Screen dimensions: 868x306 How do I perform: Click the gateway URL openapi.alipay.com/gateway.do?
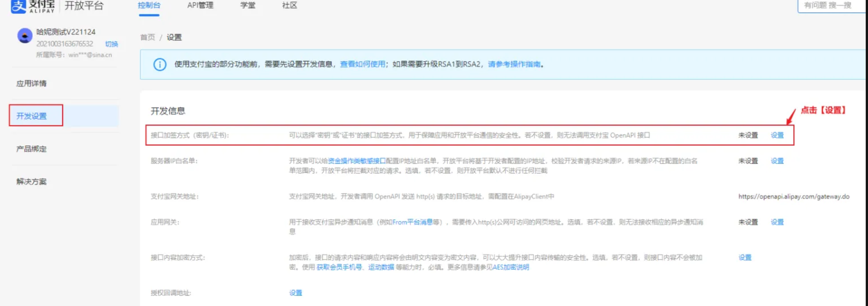[x=794, y=197]
